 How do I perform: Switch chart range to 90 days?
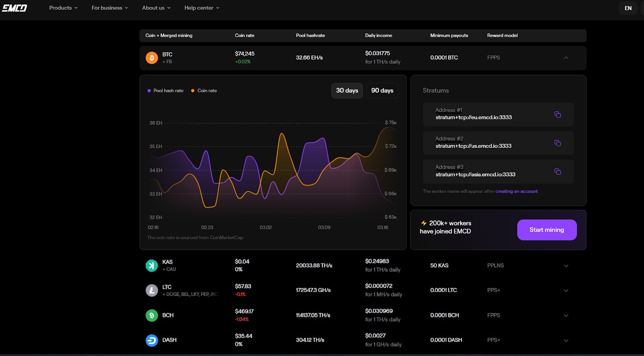(382, 91)
